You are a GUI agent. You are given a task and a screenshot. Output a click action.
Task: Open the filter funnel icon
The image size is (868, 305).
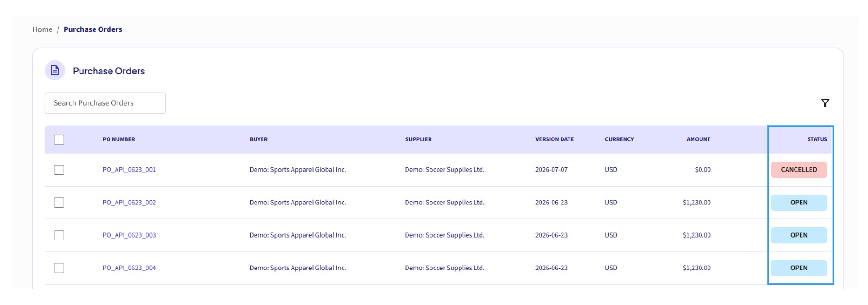pyautogui.click(x=825, y=103)
